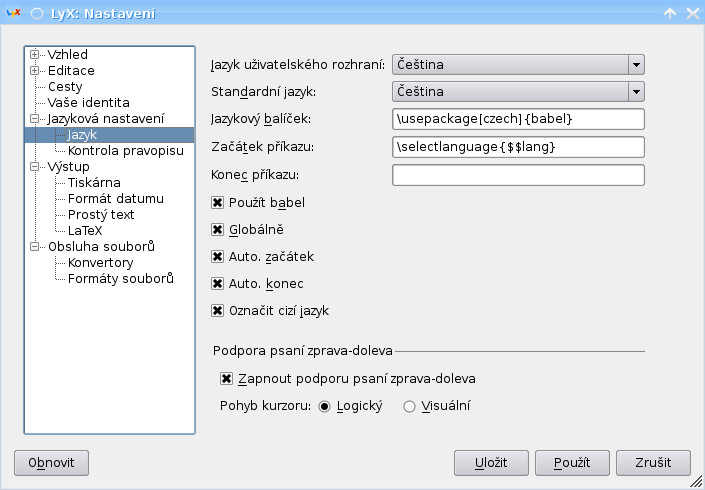
Task: Select Vaše identita in the tree
Action: click(89, 102)
